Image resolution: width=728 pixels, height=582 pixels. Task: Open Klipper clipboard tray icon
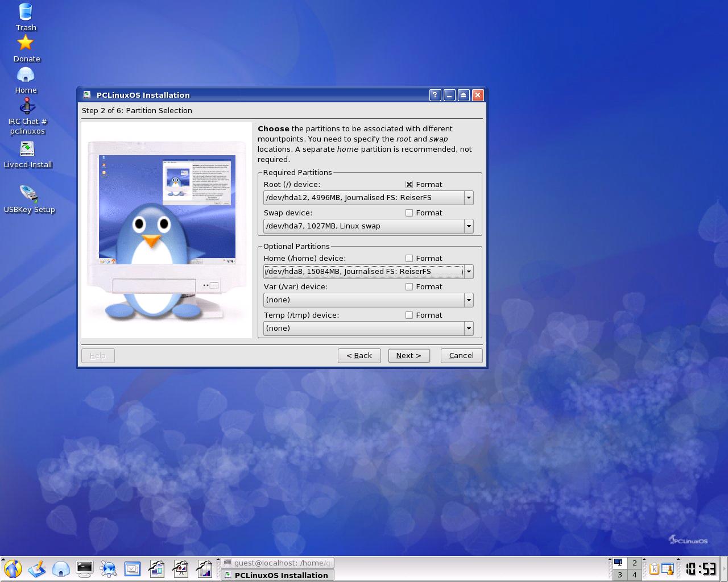(654, 569)
